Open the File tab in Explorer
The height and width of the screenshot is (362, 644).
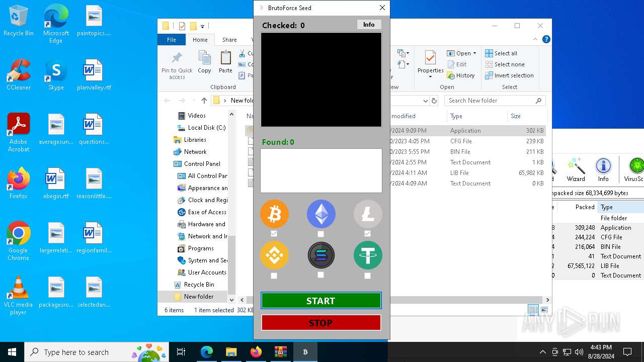pyautogui.click(x=172, y=40)
